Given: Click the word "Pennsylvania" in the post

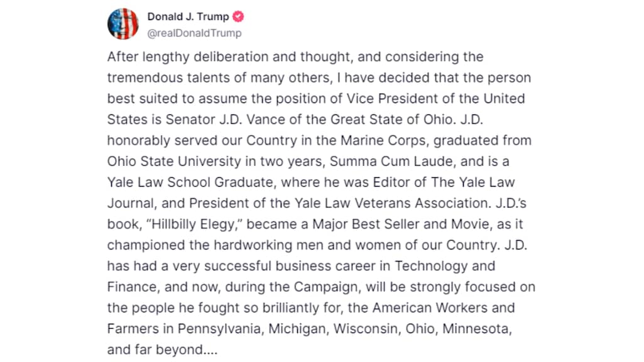Looking at the screenshot, I should 217,329.
